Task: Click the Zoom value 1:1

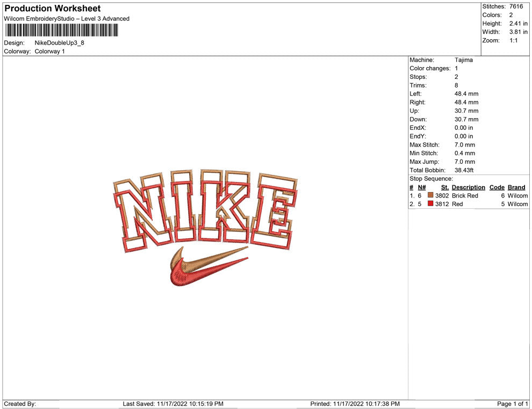Action: [513, 40]
